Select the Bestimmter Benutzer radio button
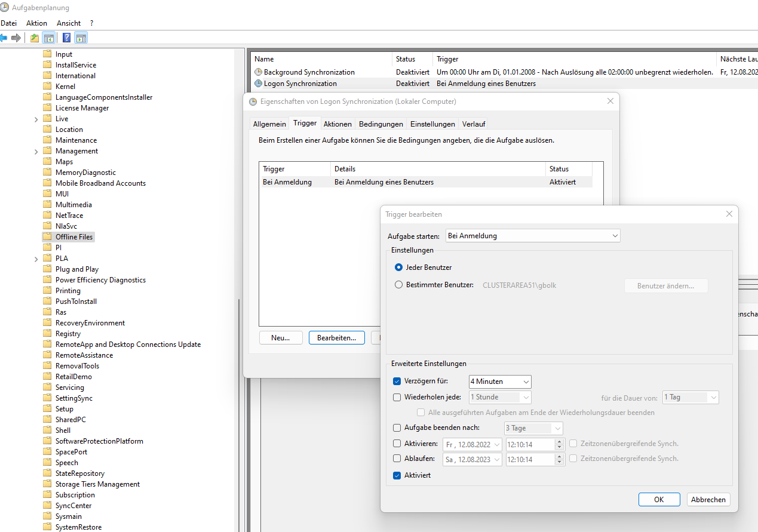The height and width of the screenshot is (532, 758). [398, 285]
